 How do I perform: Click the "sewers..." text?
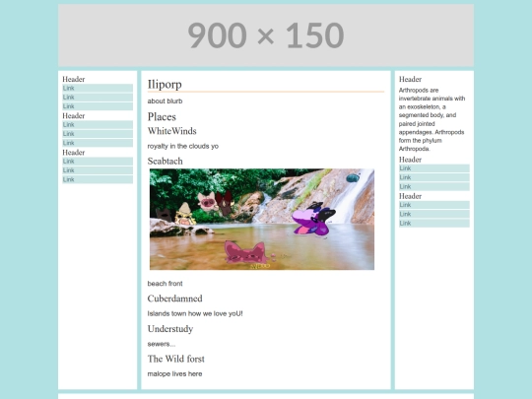pyautogui.click(x=162, y=344)
